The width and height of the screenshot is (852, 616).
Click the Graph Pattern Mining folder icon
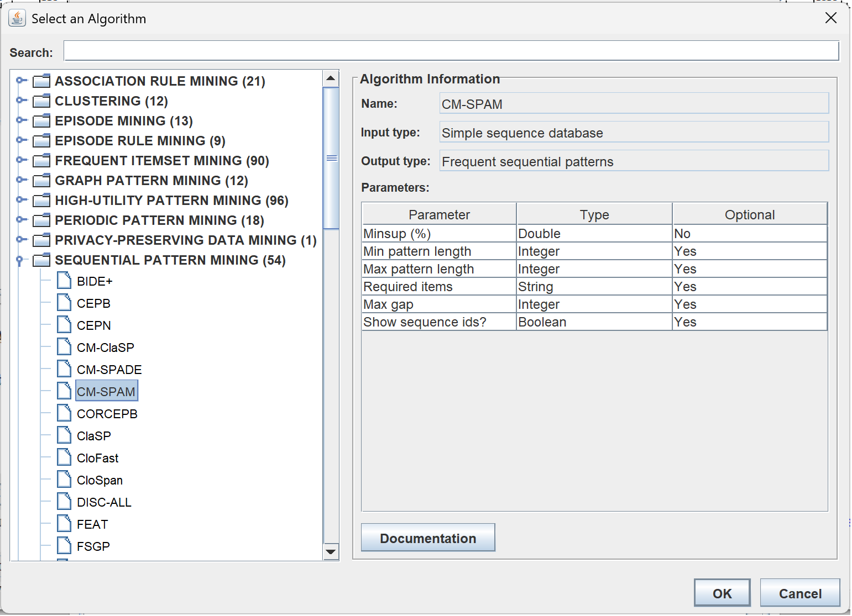pos(41,181)
